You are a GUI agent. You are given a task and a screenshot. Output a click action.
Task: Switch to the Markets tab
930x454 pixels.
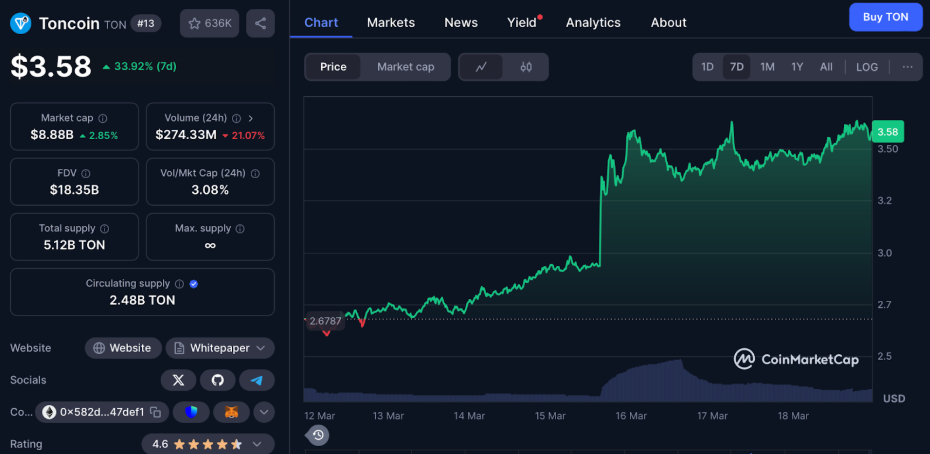tap(391, 22)
